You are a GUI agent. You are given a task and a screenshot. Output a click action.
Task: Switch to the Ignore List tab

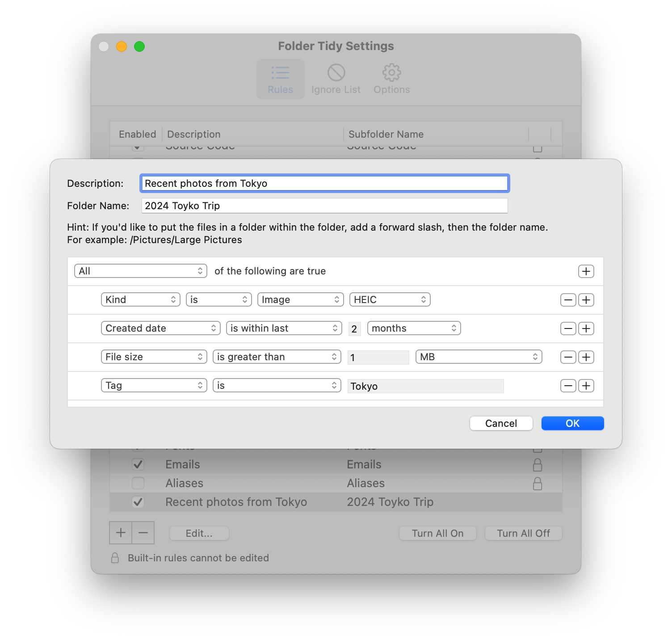click(336, 79)
